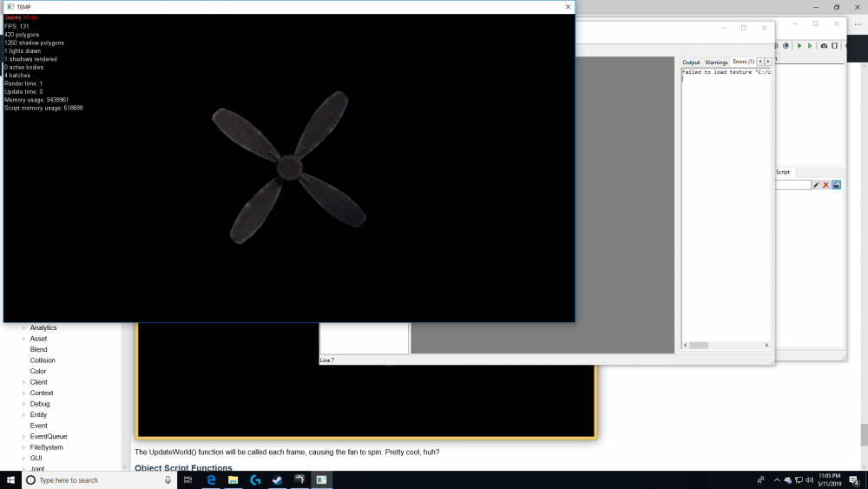Screen dimensions: 868x489
Task: Open the Collision documentation link
Action: point(43,360)
